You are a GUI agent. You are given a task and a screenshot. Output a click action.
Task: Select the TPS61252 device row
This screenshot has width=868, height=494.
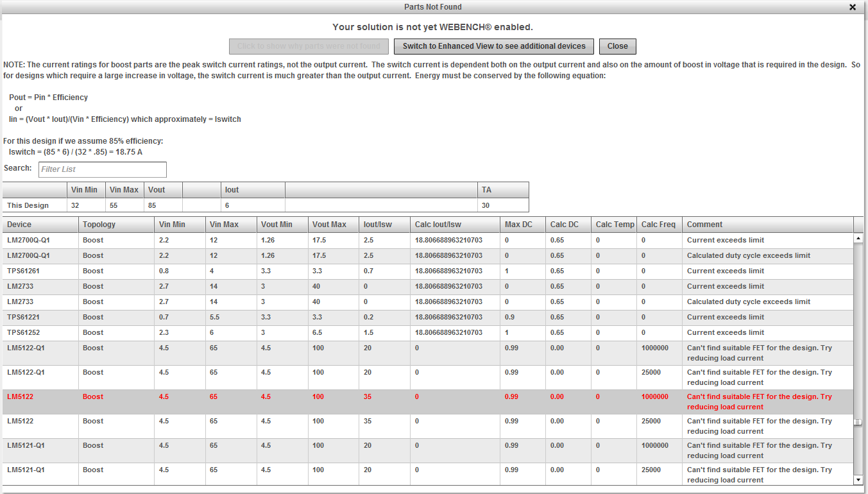428,332
